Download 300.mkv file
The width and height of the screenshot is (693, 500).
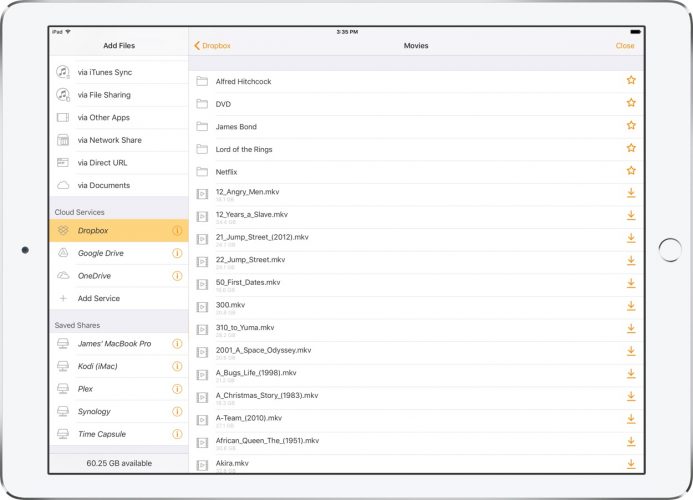pos(631,305)
